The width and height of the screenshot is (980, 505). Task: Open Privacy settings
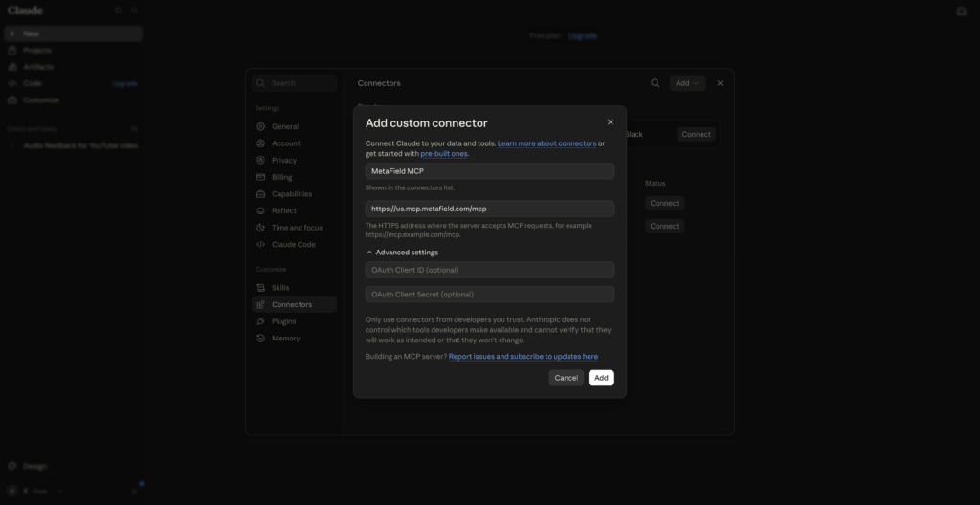point(294,160)
